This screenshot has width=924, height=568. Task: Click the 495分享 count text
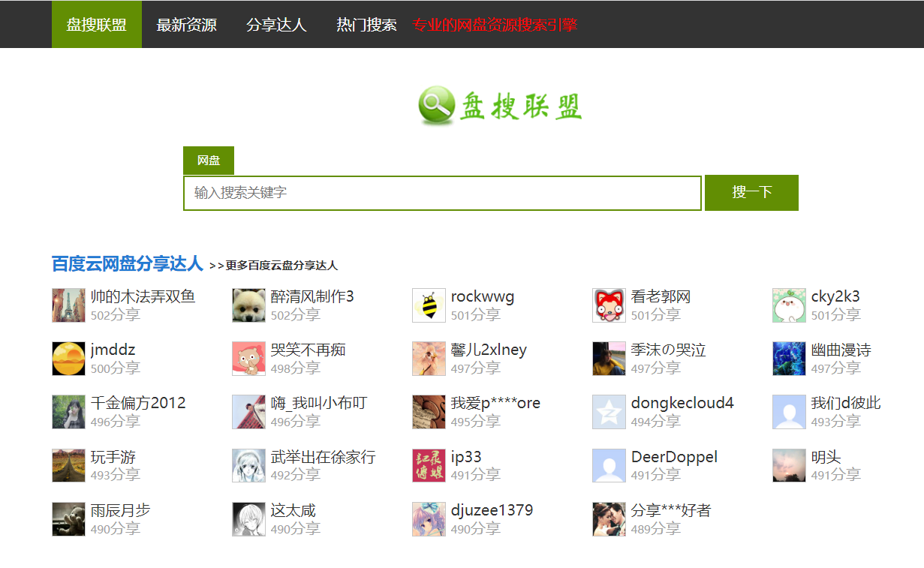(x=475, y=422)
